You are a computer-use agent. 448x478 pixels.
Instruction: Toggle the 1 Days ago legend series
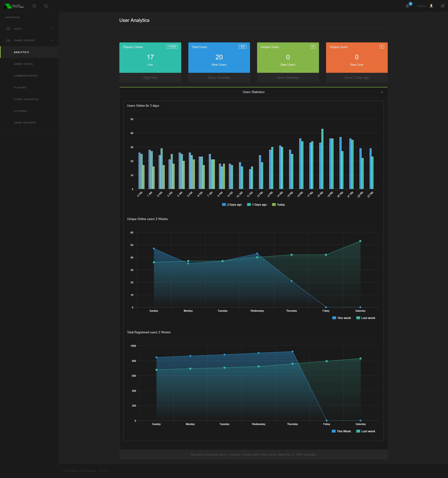click(x=257, y=205)
